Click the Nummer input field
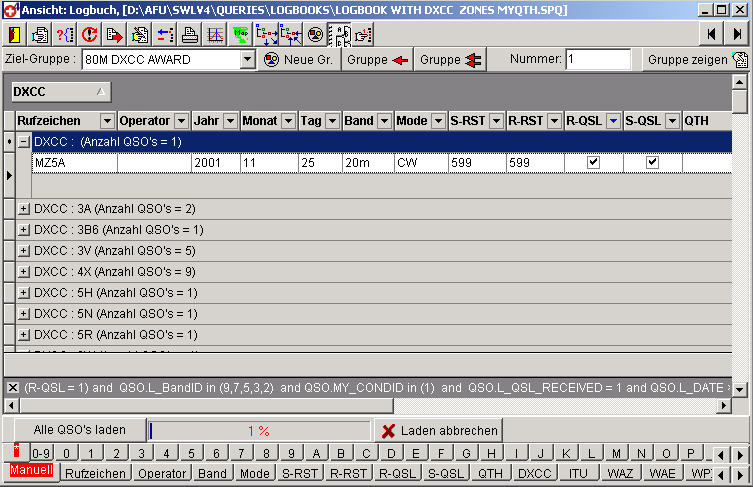This screenshot has width=753, height=487. point(598,60)
